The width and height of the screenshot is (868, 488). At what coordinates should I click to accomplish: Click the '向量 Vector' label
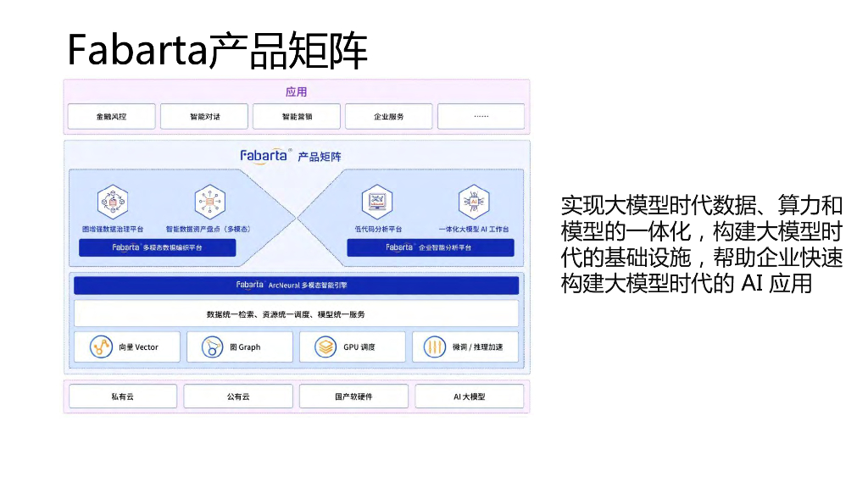point(138,347)
